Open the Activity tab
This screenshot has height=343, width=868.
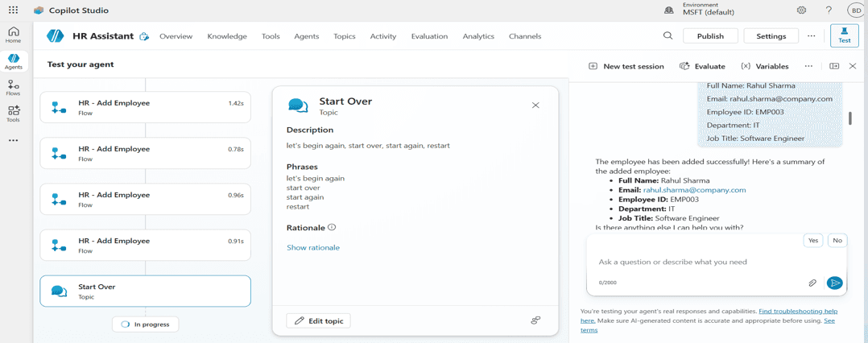pos(383,36)
